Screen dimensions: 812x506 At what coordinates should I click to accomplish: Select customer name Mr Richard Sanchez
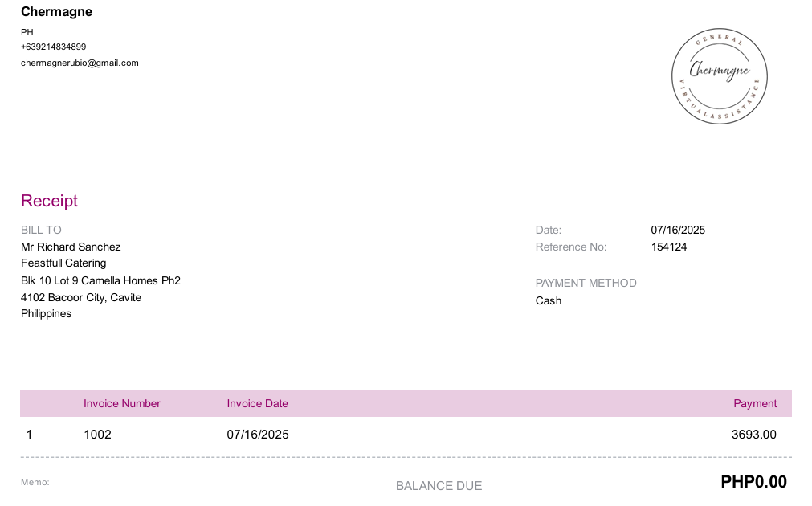point(71,247)
